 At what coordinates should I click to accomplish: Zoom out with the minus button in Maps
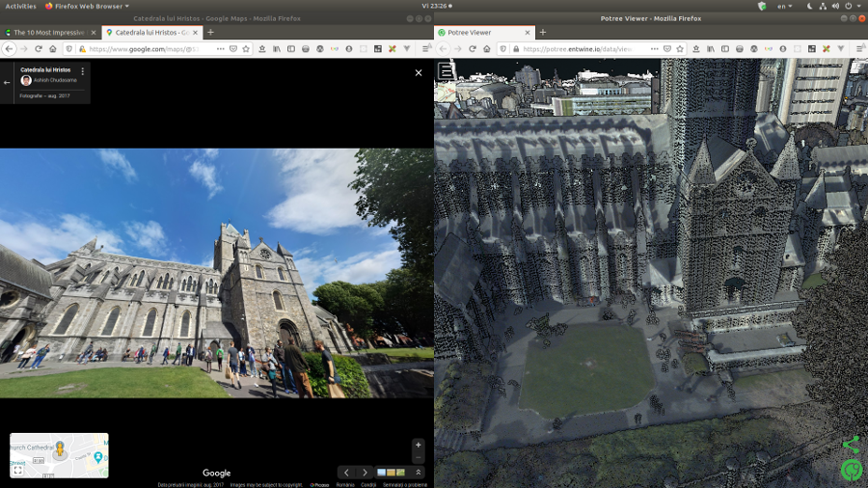pyautogui.click(x=418, y=457)
